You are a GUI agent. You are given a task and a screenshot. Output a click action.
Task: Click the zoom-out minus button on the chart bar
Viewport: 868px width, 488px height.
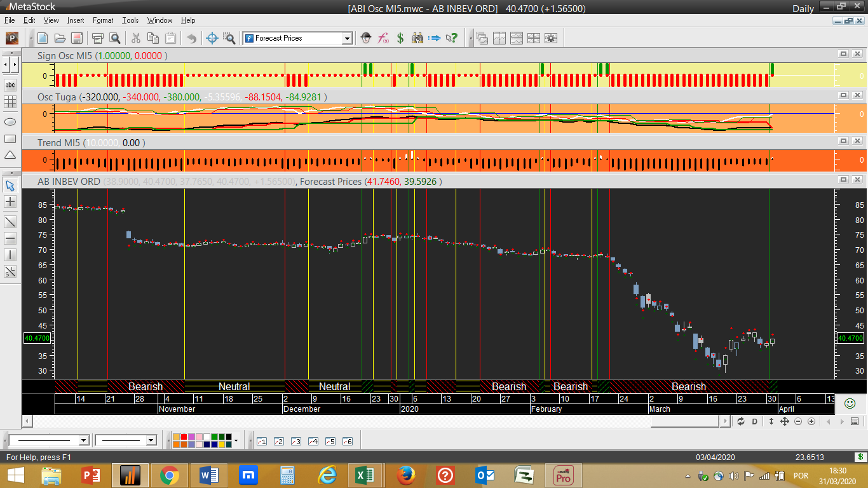797,421
